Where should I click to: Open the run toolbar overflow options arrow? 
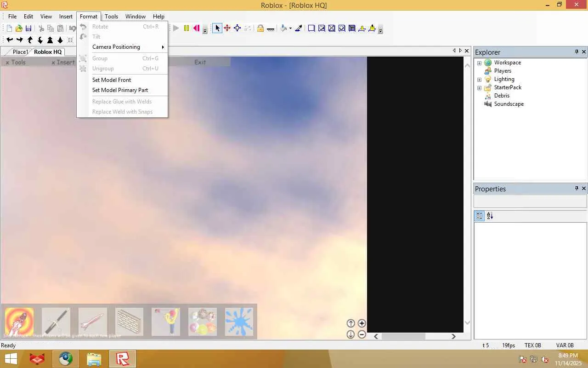(205, 29)
